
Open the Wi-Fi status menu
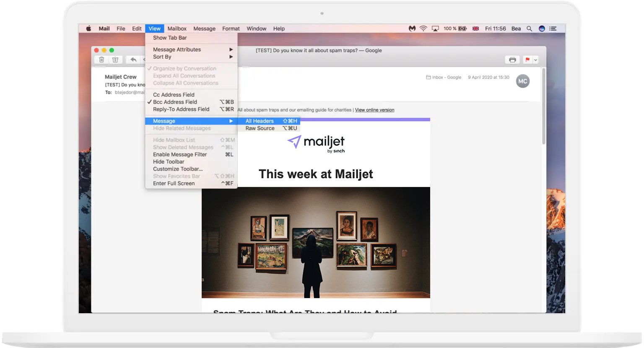(423, 29)
